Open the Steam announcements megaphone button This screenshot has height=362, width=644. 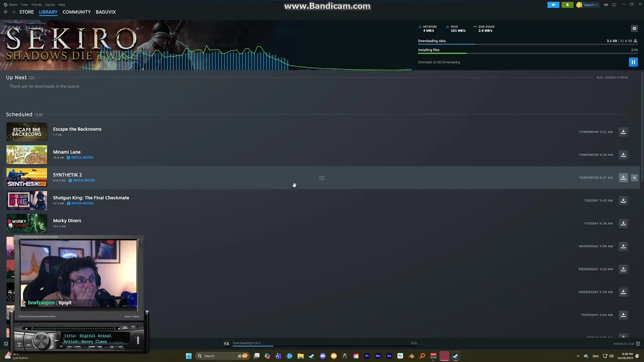pyautogui.click(x=553, y=5)
